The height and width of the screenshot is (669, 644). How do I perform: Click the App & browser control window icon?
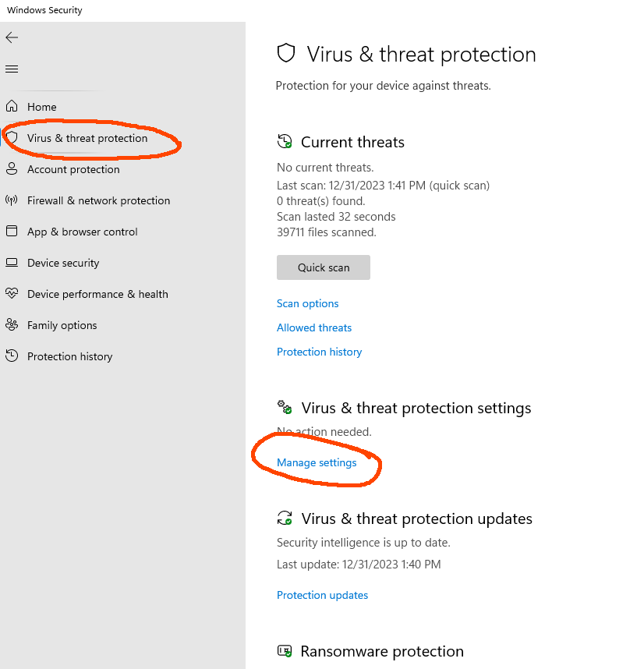coord(12,231)
